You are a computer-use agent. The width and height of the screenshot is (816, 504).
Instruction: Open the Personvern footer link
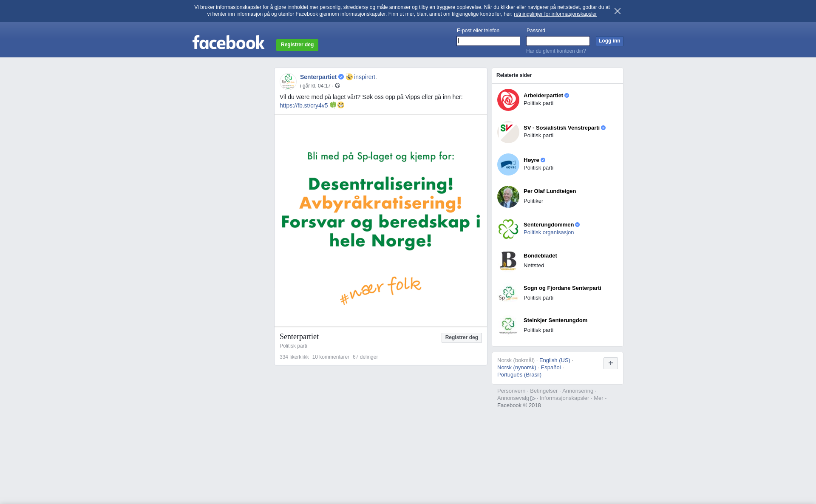(x=511, y=391)
